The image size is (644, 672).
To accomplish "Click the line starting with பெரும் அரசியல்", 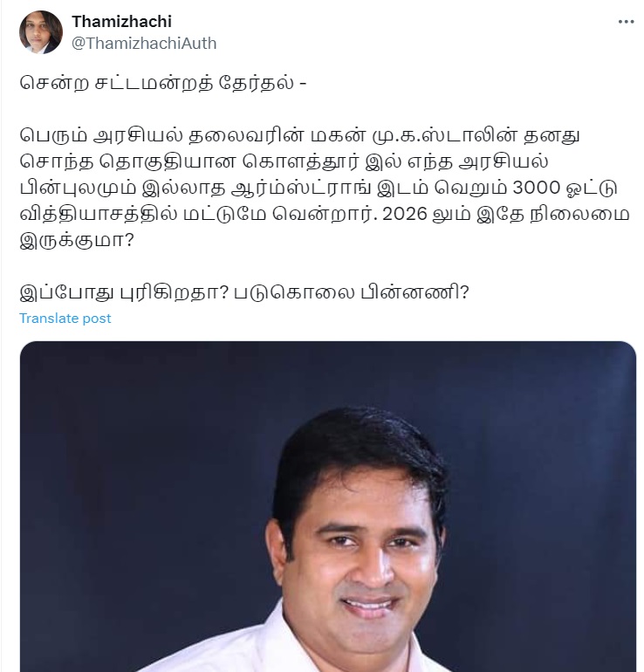I will [299, 135].
